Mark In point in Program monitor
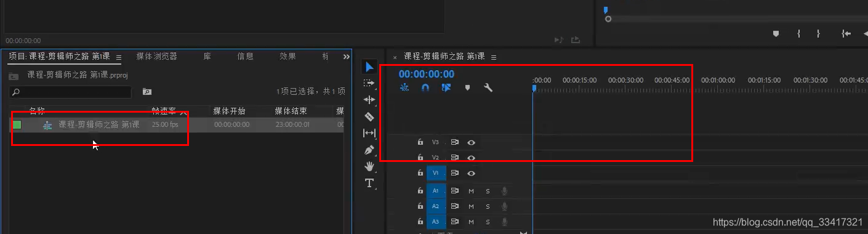The width and height of the screenshot is (868, 234). pyautogui.click(x=798, y=33)
